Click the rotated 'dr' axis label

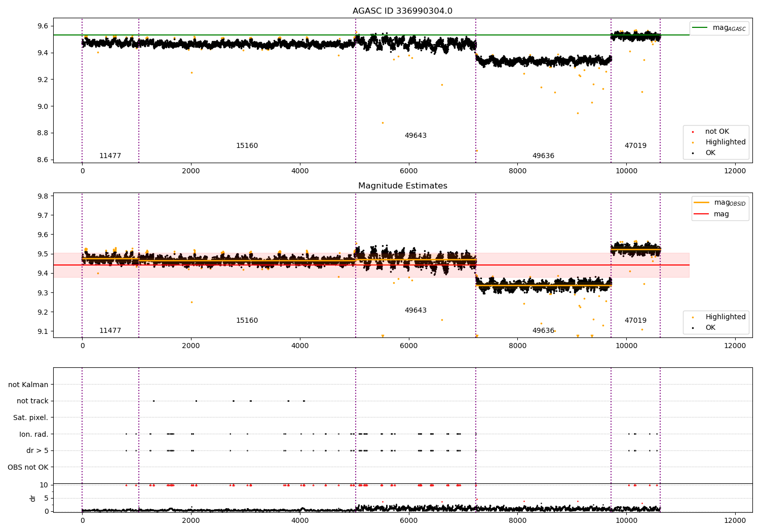click(x=33, y=498)
